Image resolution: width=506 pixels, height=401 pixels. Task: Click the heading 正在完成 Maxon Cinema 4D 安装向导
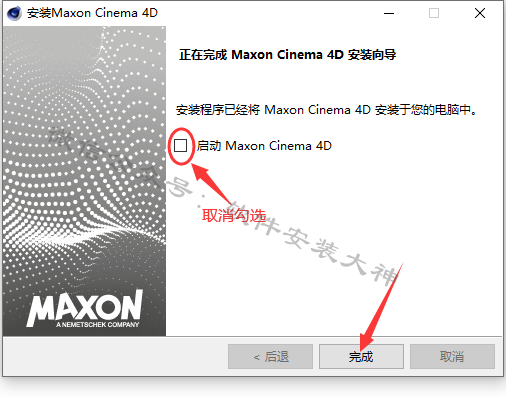287,55
